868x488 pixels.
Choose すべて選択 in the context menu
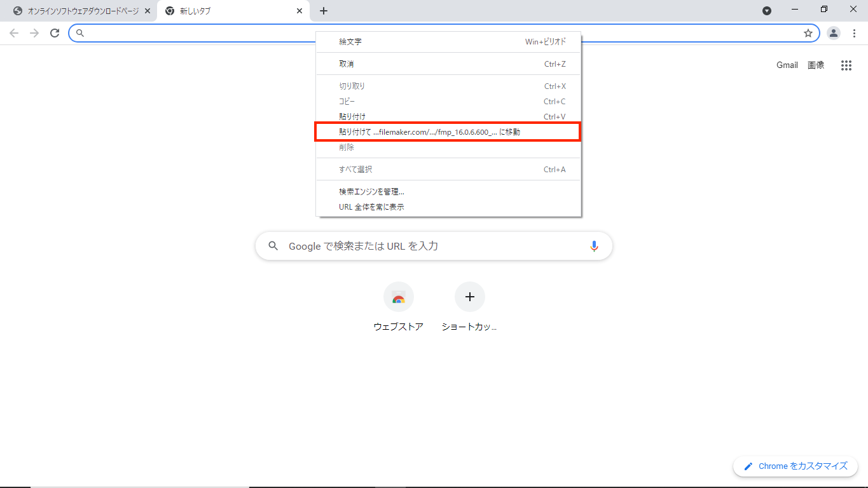tap(449, 170)
